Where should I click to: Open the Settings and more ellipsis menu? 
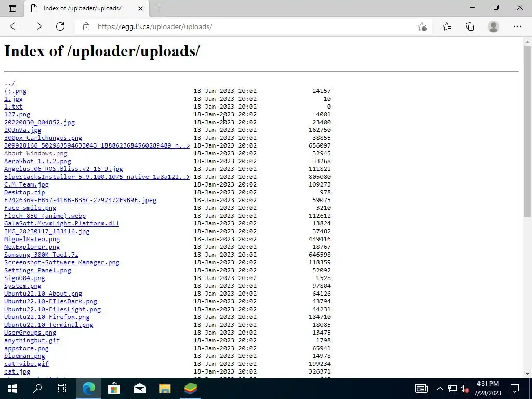[x=517, y=26]
